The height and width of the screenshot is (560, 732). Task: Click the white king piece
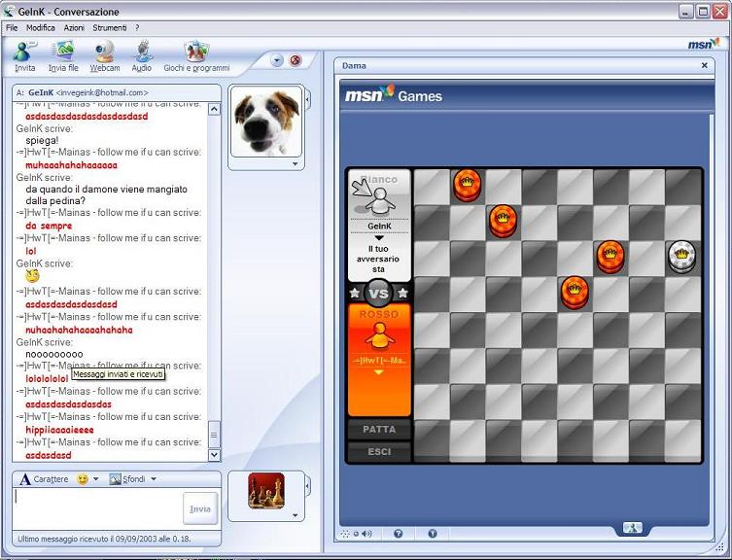[682, 257]
